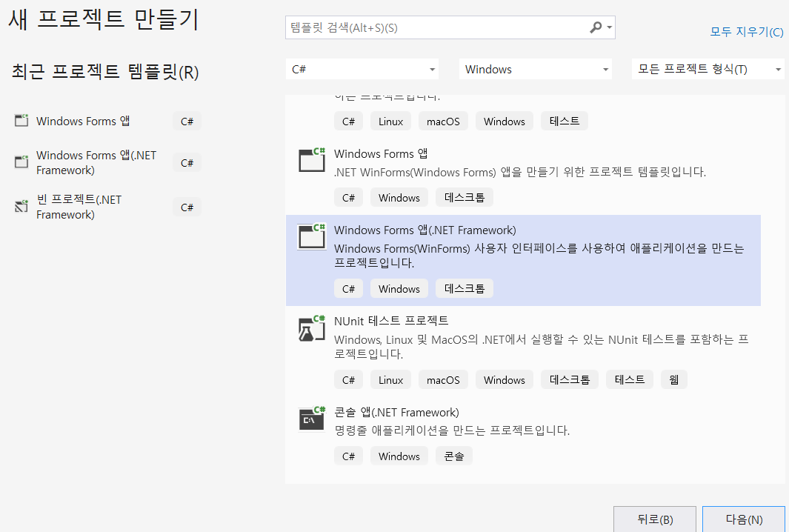789x532 pixels.
Task: Click Windows tag under 콘솔 앱(.NET Framework)
Action: [399, 456]
